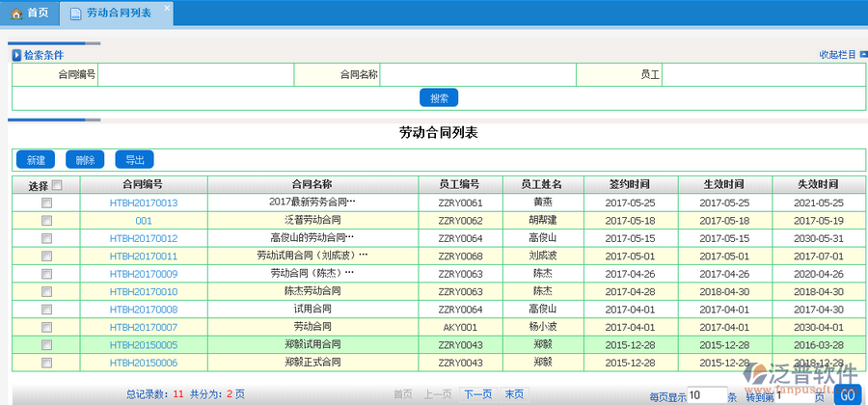Check the box for contract HTBH20170013
Image resolution: width=868 pixels, height=405 pixels.
pyautogui.click(x=46, y=203)
